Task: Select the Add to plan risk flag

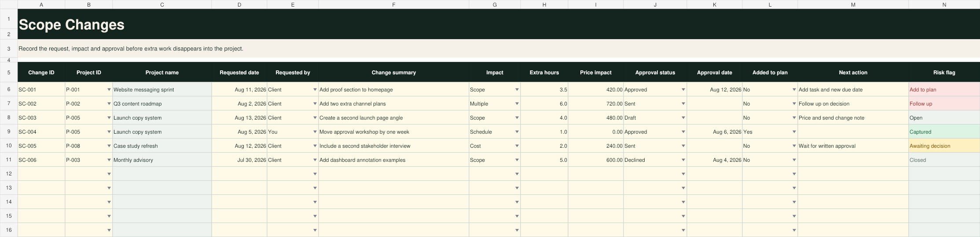Action: coord(944,90)
